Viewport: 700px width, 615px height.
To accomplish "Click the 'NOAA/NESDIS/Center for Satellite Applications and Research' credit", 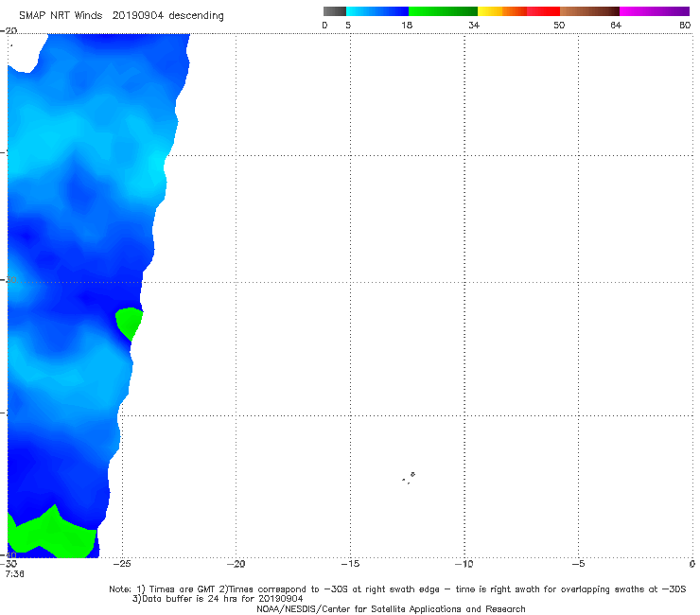I will pos(391,608).
